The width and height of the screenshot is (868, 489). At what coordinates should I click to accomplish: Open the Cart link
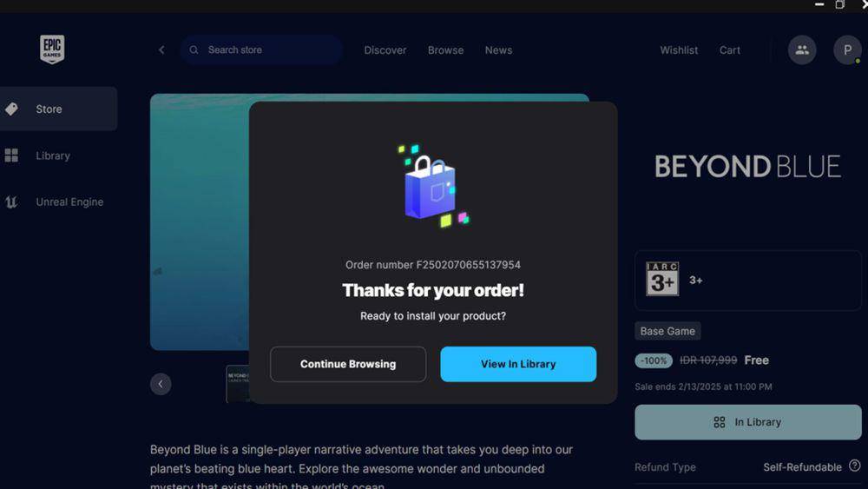point(730,50)
